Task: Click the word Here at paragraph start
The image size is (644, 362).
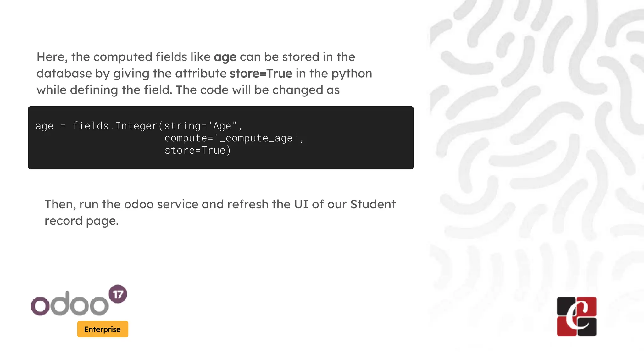Action: (x=51, y=57)
